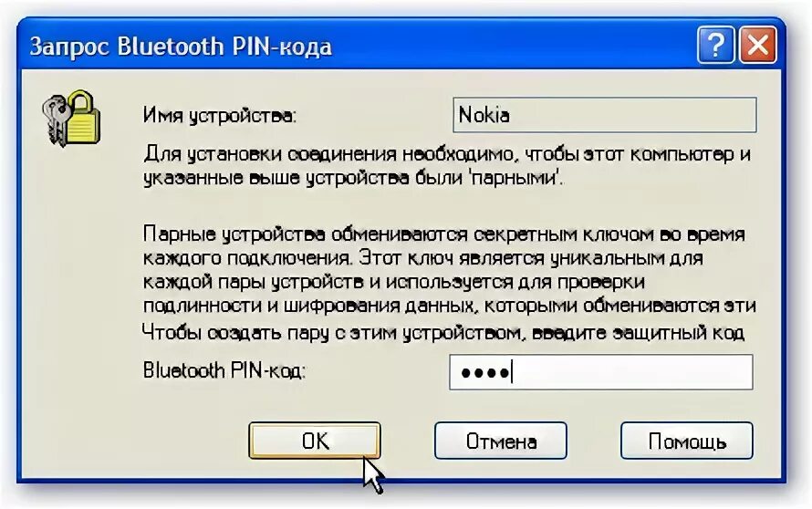Click the line starting Чтобы создать пару
The image size is (812, 509).
pyautogui.click(x=443, y=332)
